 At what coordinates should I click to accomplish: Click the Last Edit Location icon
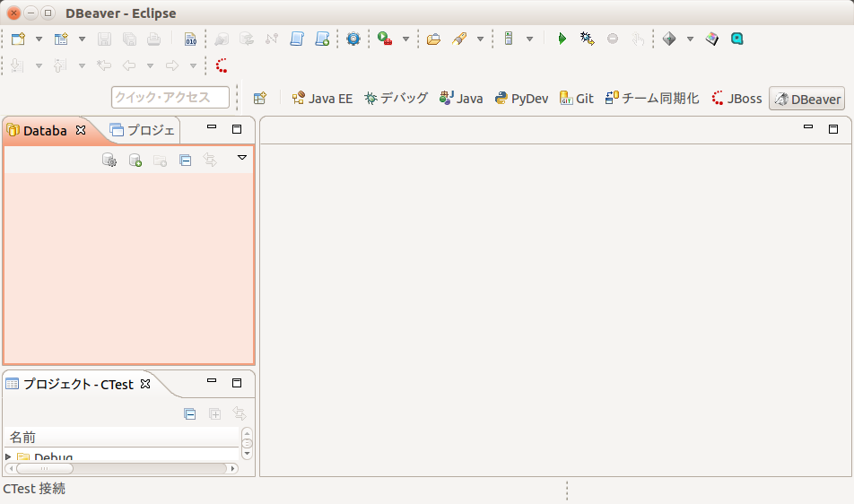(x=103, y=65)
